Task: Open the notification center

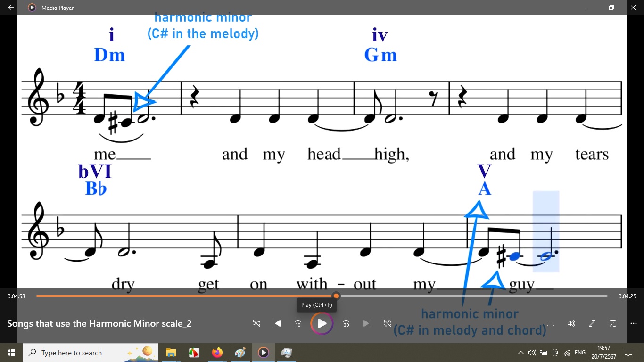Action: pyautogui.click(x=628, y=353)
